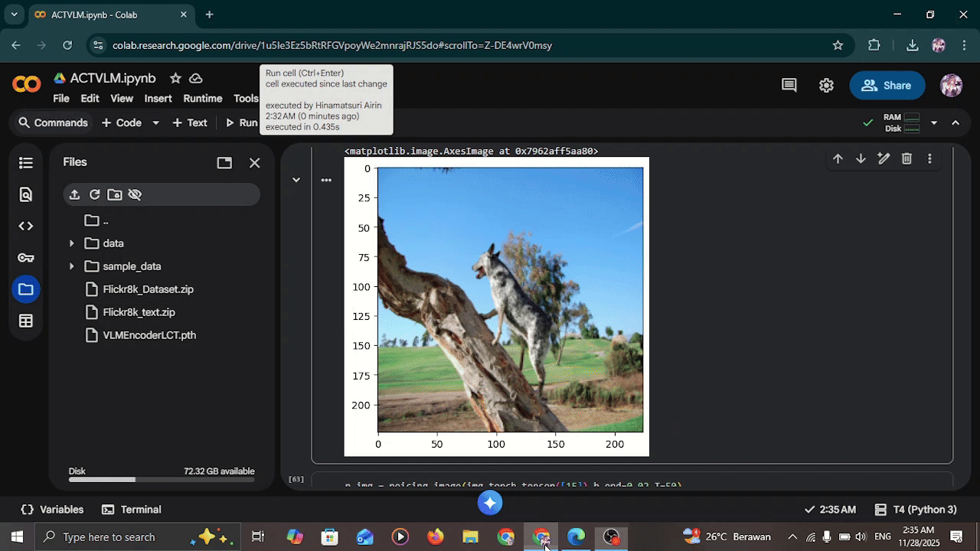
Task: Open the Runtime menu
Action: tap(203, 99)
